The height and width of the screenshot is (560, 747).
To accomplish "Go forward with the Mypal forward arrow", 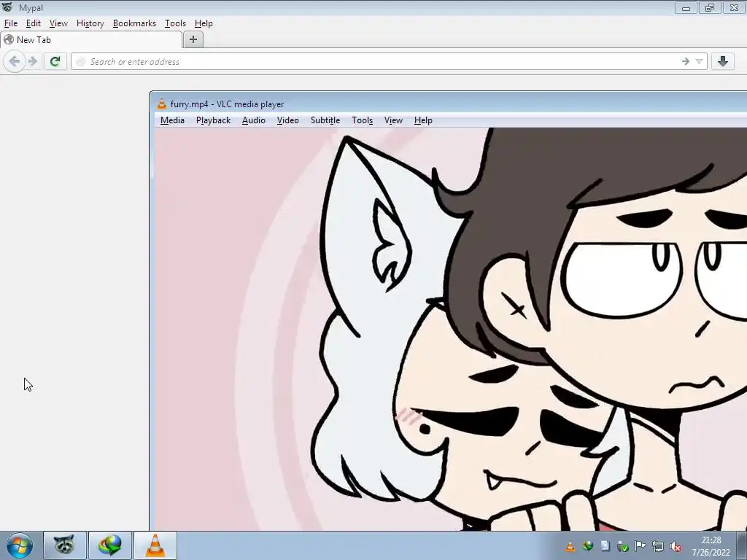I will [32, 61].
